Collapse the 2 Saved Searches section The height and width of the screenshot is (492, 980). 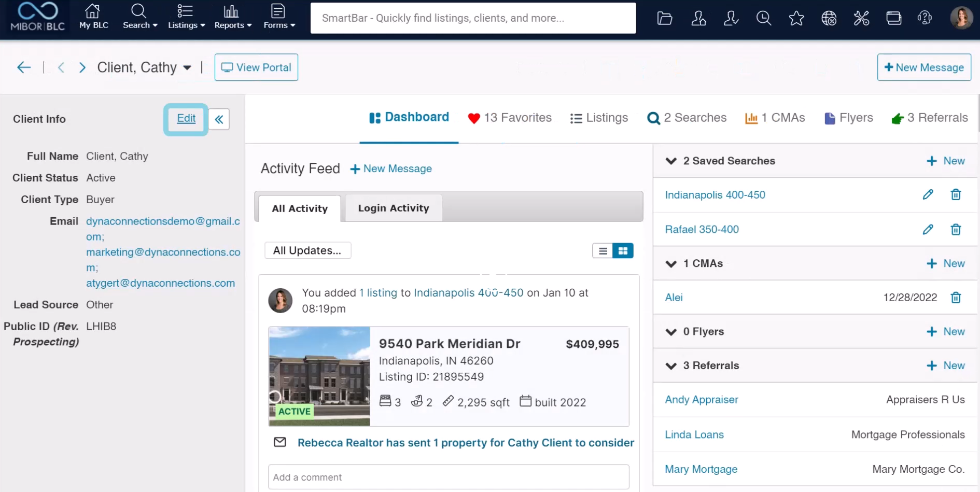click(671, 161)
